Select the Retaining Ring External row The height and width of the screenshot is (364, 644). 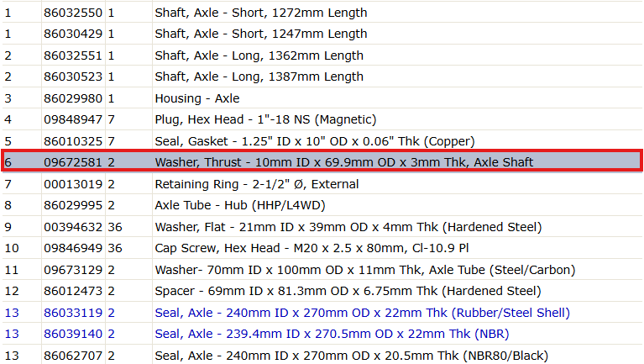pyautogui.click(x=322, y=184)
